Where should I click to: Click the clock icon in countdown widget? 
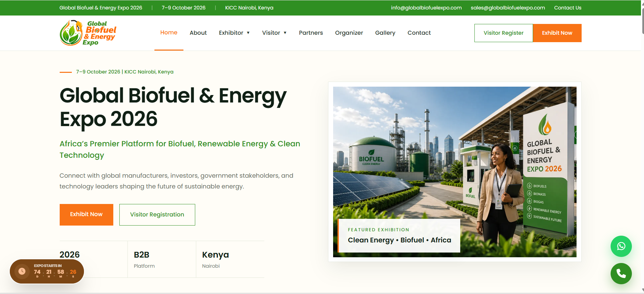[x=22, y=271]
